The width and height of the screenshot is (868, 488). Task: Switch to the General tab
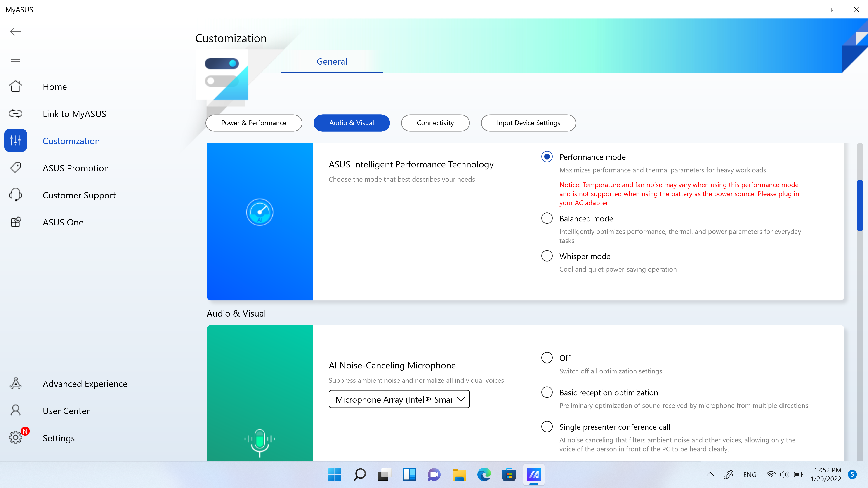[x=332, y=61]
